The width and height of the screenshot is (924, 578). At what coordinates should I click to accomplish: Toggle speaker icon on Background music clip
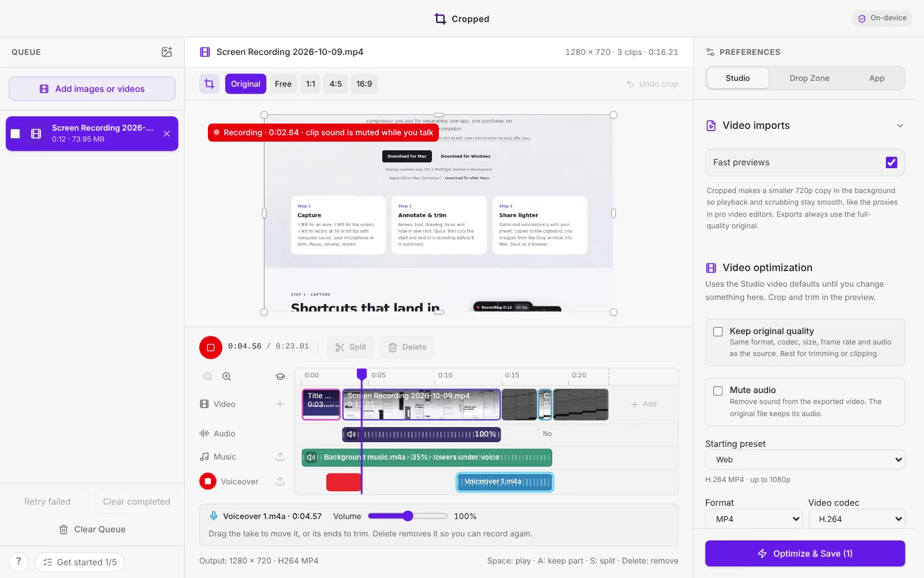coord(311,457)
